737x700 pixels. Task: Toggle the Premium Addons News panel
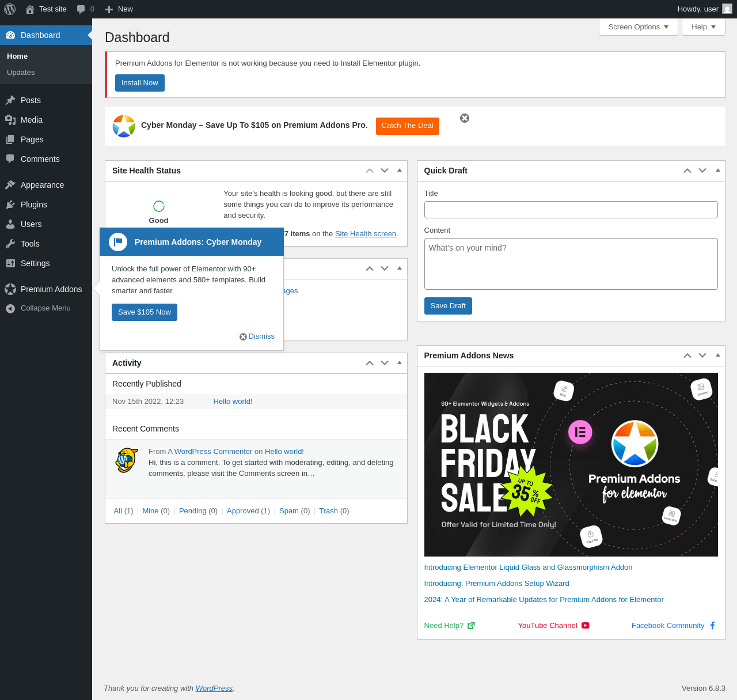[x=717, y=355]
